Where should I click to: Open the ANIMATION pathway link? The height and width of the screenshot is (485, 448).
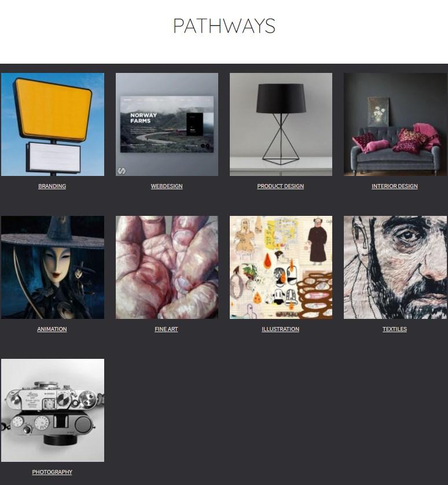(x=52, y=329)
